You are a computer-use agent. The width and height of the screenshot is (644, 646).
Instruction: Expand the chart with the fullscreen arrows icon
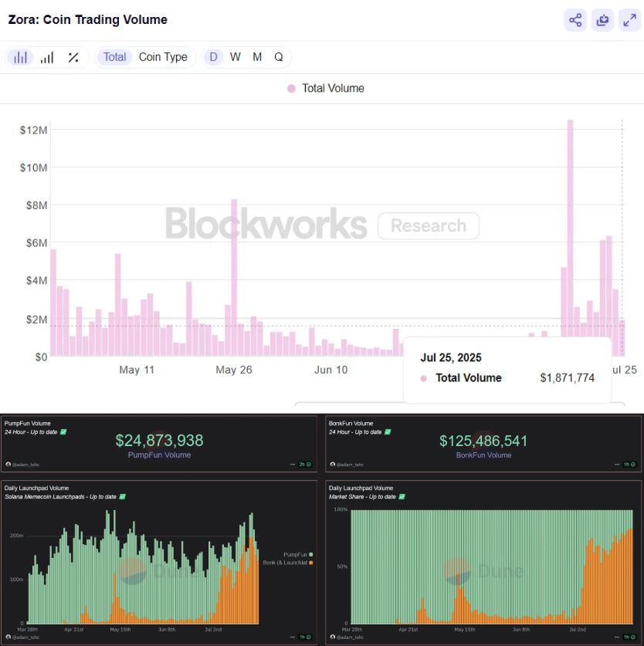click(x=629, y=19)
